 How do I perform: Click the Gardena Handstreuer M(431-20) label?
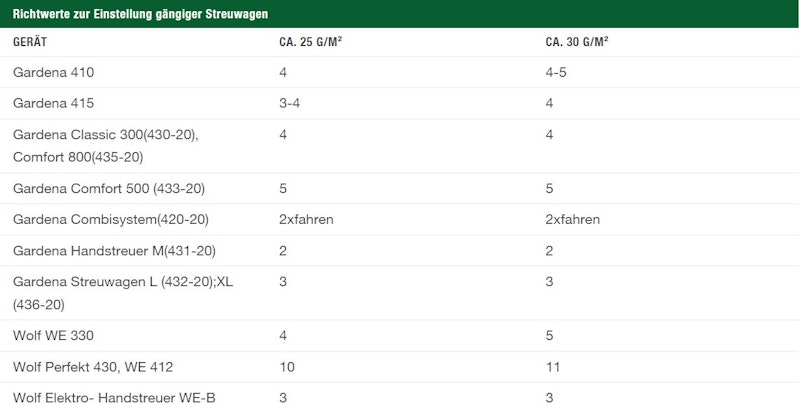114,251
